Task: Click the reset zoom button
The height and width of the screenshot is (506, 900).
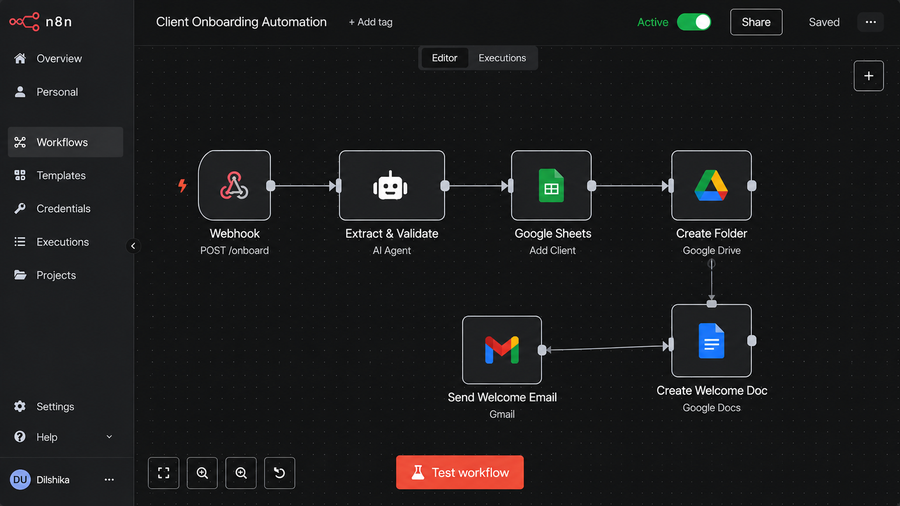Action: 280,473
